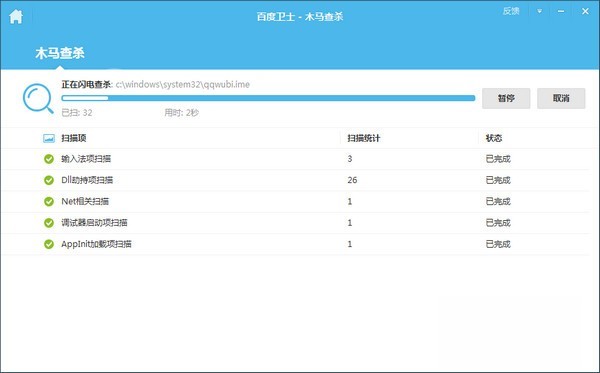Click the 已扫: 32 counter
The height and width of the screenshot is (373, 600).
pos(77,112)
